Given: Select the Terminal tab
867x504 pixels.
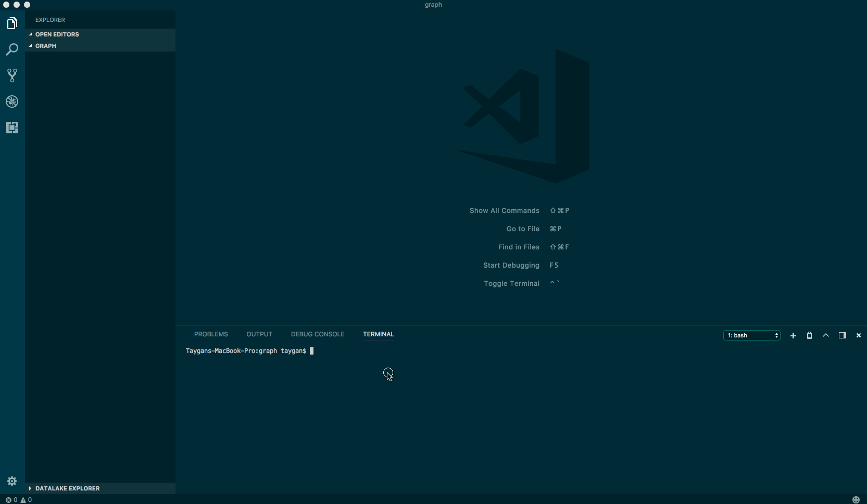Looking at the screenshot, I should tap(379, 334).
